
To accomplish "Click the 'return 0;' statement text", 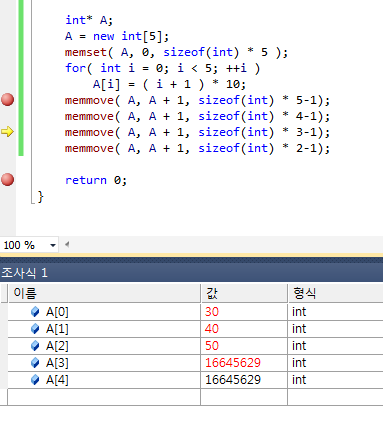I will tap(96, 180).
